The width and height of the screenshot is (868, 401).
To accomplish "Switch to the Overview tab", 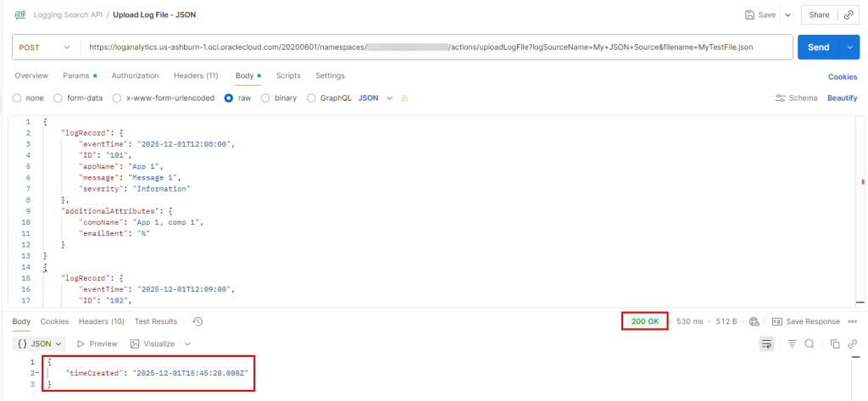I will point(31,76).
